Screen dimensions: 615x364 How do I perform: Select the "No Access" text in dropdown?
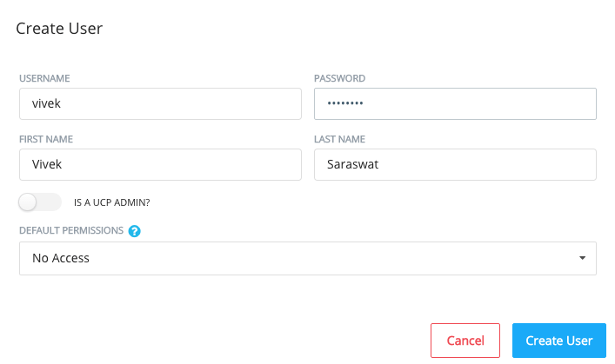pos(61,258)
